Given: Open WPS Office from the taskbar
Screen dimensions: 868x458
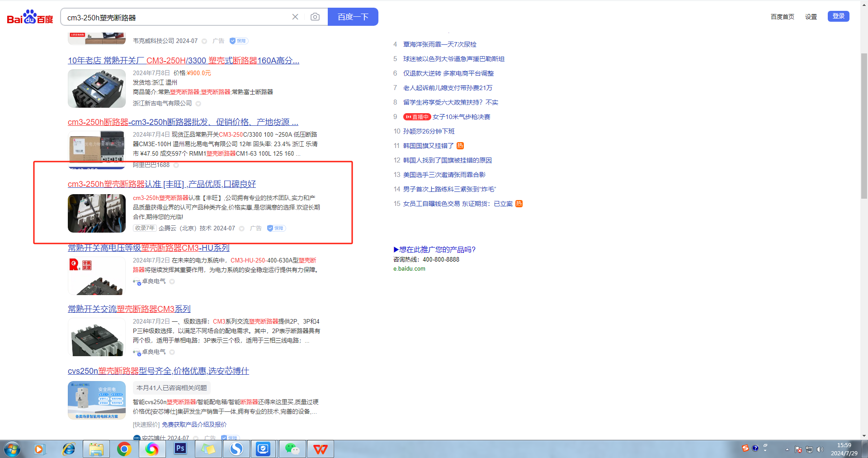Looking at the screenshot, I should [321, 449].
